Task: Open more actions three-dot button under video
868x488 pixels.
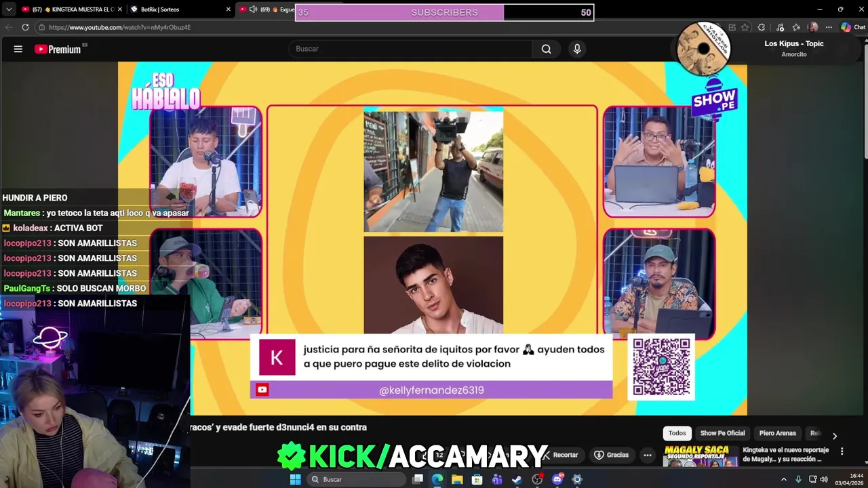Action: click(x=648, y=455)
